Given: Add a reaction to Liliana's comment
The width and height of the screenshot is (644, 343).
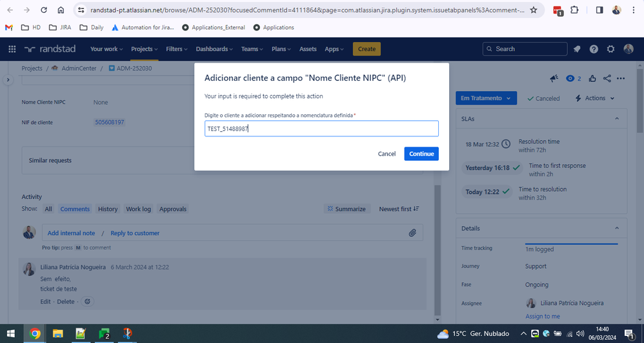Looking at the screenshot, I should (87, 302).
